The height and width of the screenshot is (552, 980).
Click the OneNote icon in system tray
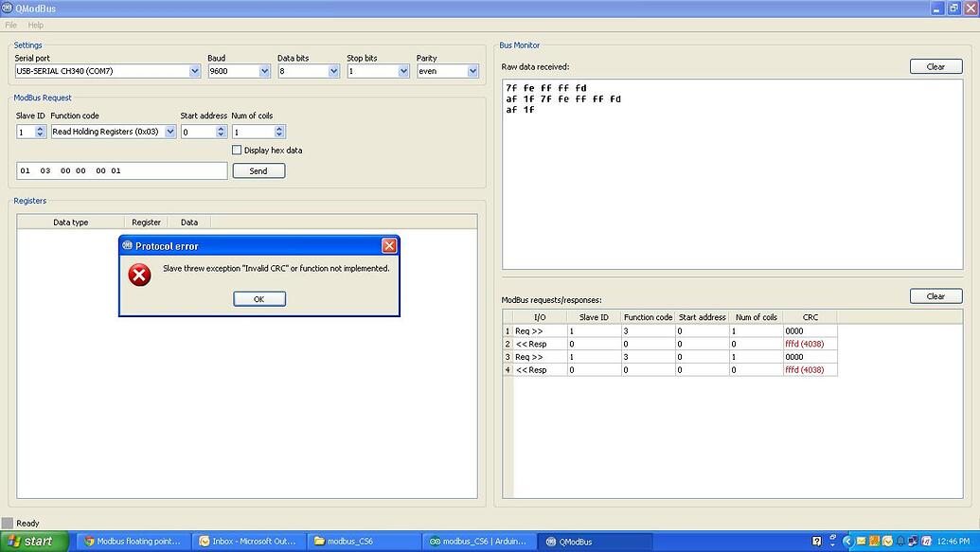pos(925,541)
